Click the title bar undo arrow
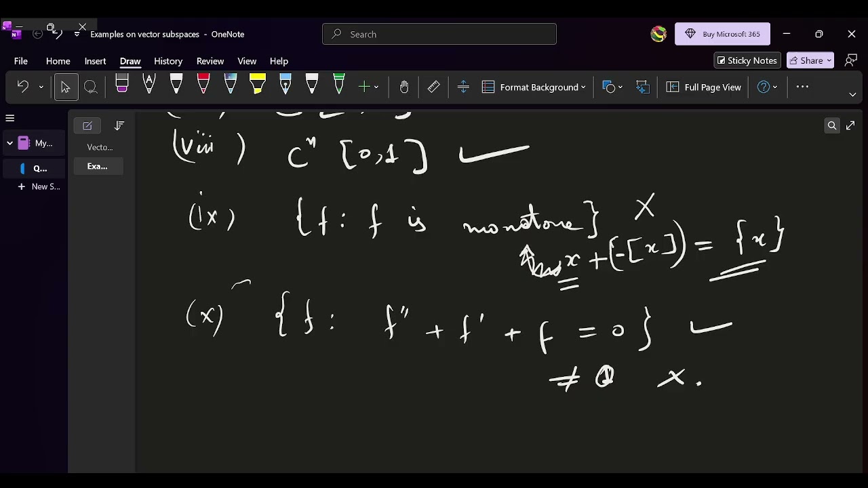The width and height of the screenshot is (868, 488). coord(58,34)
